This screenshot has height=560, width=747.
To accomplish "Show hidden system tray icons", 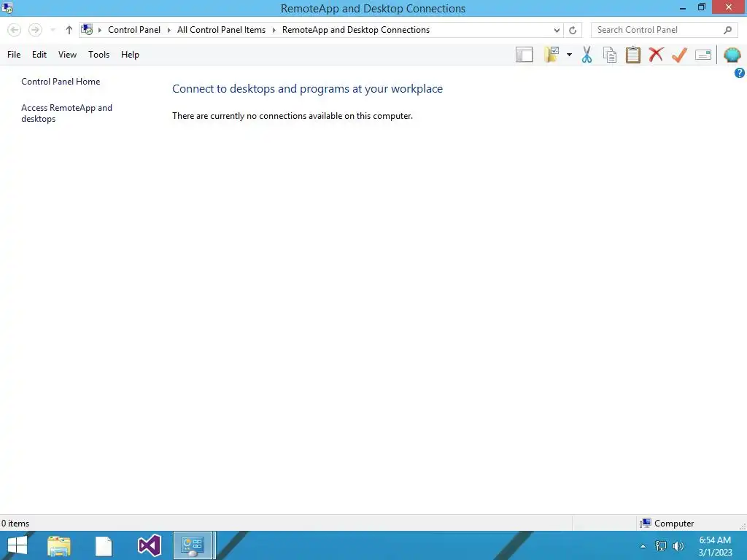I will coord(643,546).
